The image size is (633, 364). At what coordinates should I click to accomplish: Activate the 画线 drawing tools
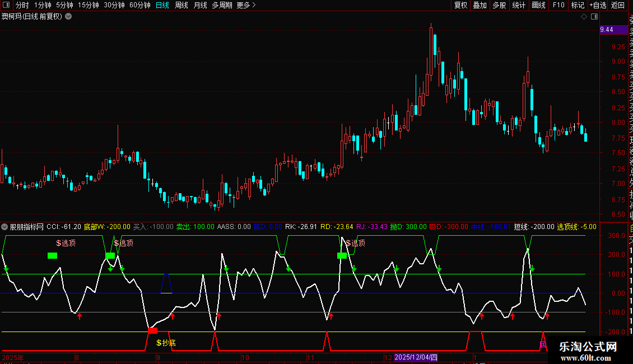pos(538,5)
